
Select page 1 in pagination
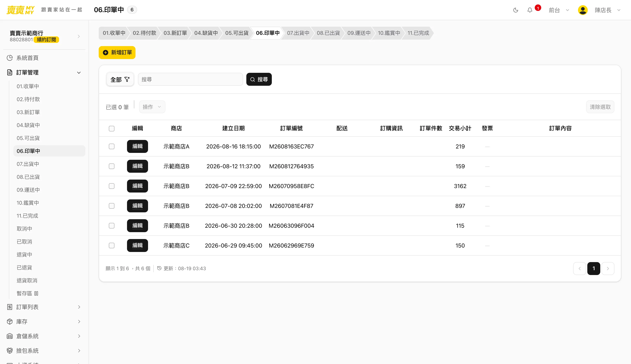click(x=594, y=269)
